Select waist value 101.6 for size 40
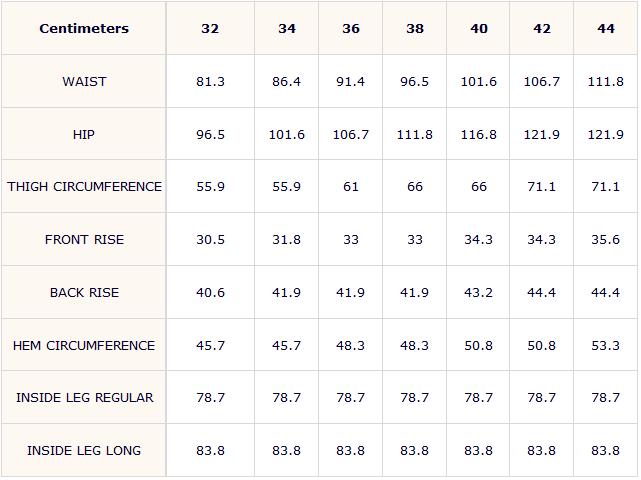This screenshot has height=480, width=641. 479,82
